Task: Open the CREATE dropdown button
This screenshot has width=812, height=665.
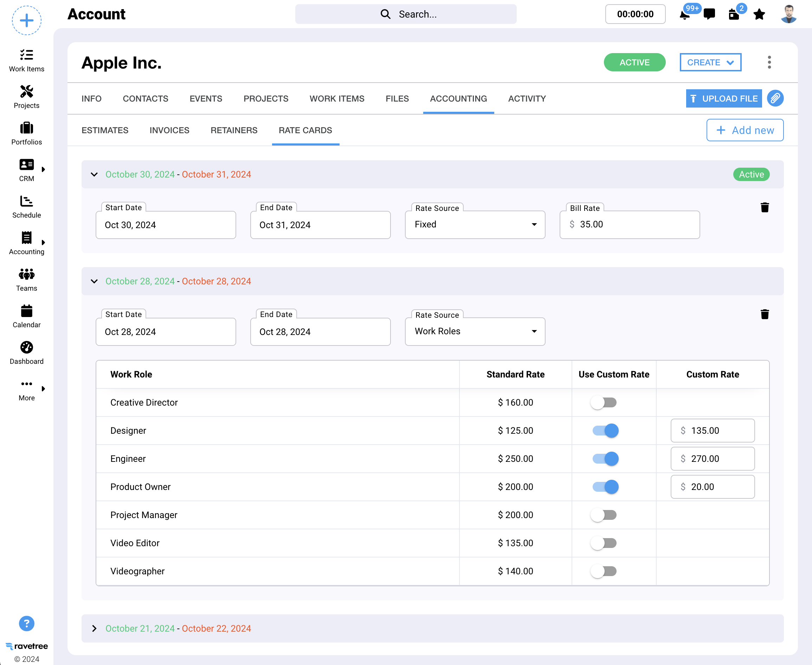Action: coord(710,63)
